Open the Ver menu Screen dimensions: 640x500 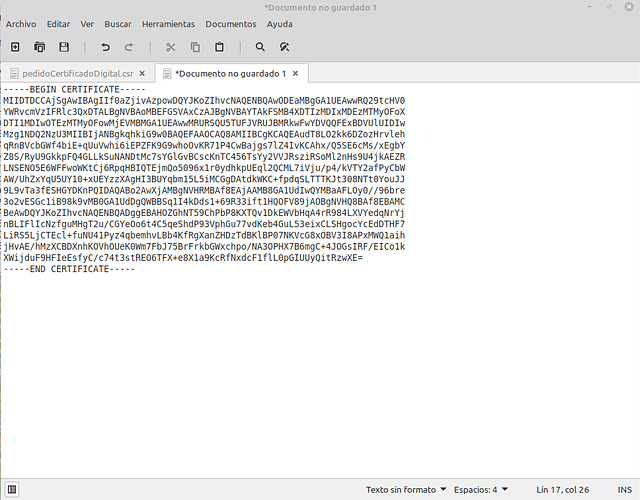click(87, 24)
